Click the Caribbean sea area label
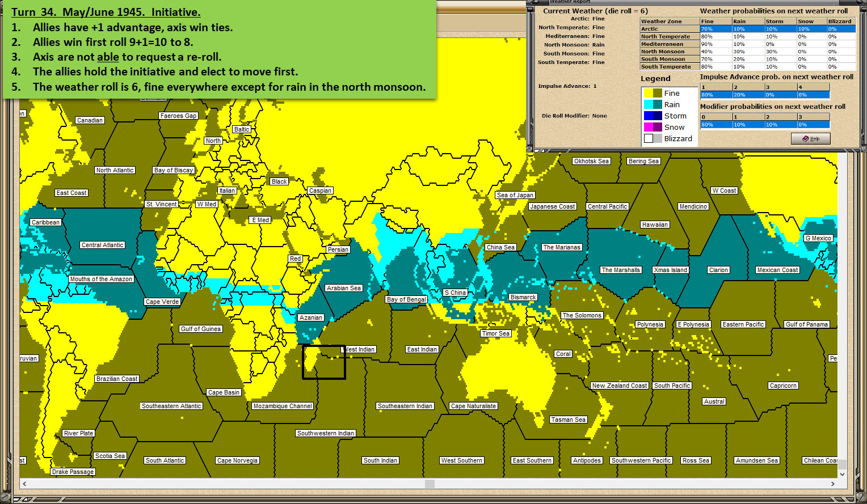The height and width of the screenshot is (504, 867). click(x=45, y=222)
